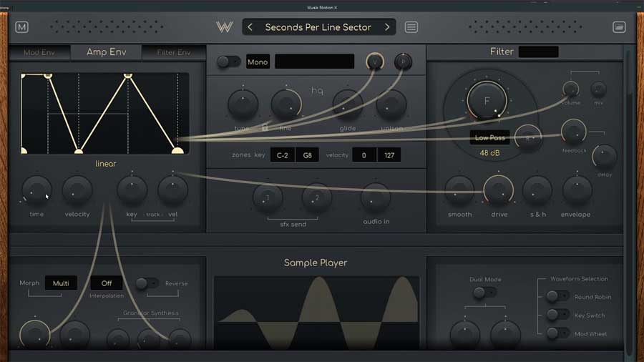Click the unison knob
Viewport: 644px width, 362px height.
click(391, 104)
